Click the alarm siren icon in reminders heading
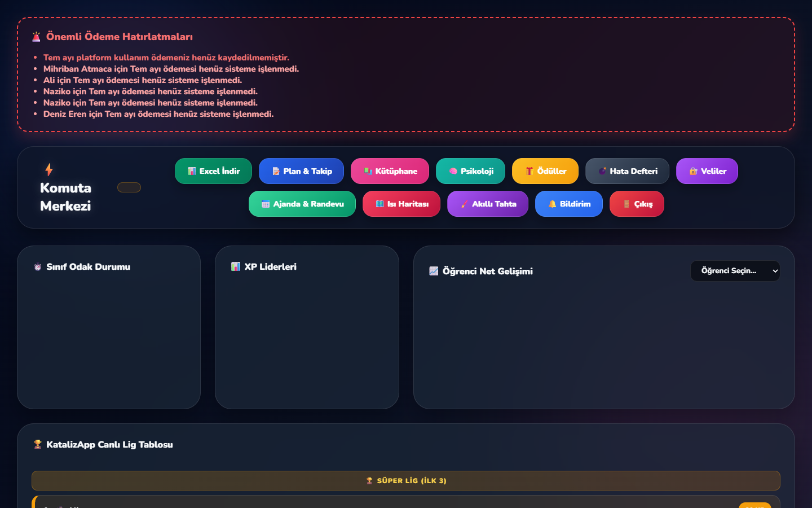 pos(37,37)
